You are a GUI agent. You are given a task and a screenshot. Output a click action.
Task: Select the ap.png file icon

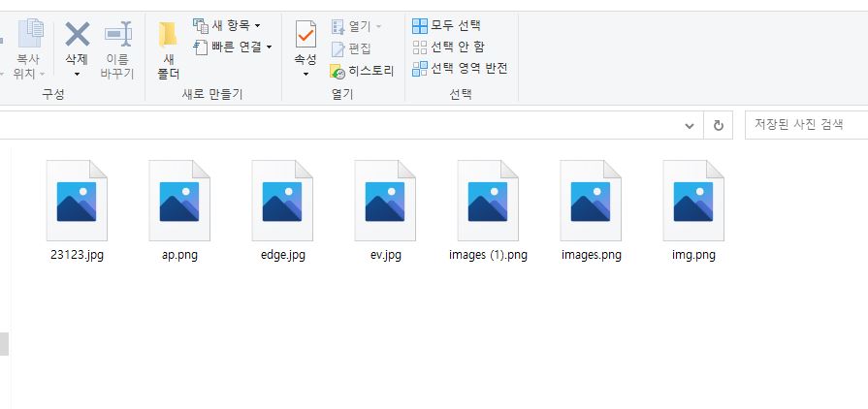coord(179,201)
